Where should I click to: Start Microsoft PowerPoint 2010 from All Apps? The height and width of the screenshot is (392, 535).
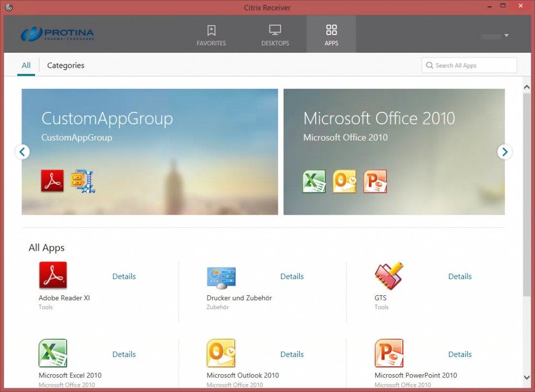(389, 353)
